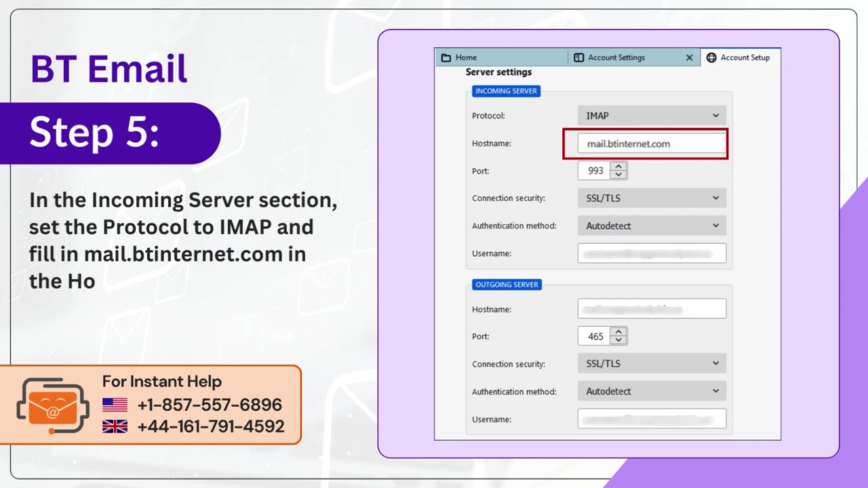
Task: Click the outgoing server Hostname field
Action: pyautogui.click(x=652, y=309)
